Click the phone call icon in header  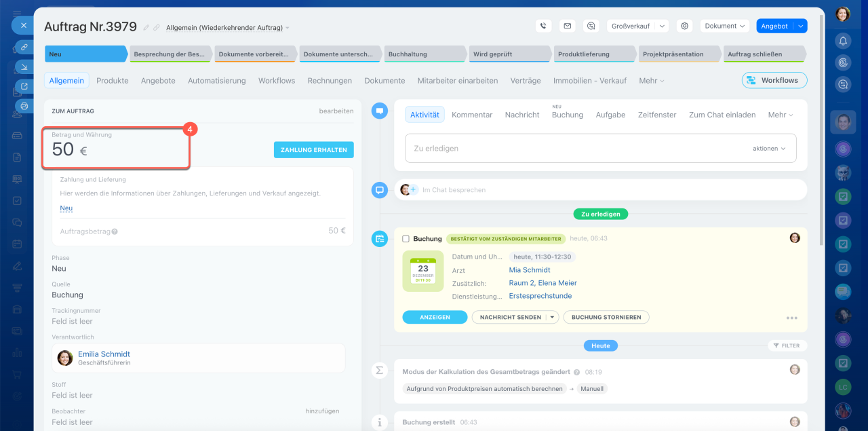click(542, 26)
